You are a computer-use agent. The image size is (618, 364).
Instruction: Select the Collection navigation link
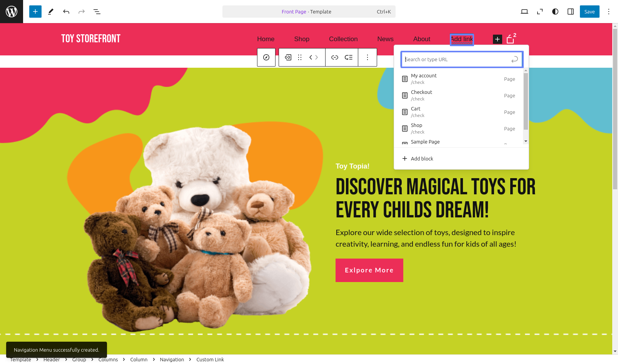tap(343, 39)
